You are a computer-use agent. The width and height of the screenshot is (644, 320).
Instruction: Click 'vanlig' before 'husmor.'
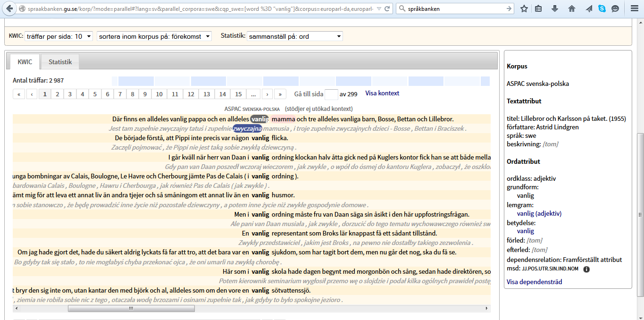coord(260,195)
